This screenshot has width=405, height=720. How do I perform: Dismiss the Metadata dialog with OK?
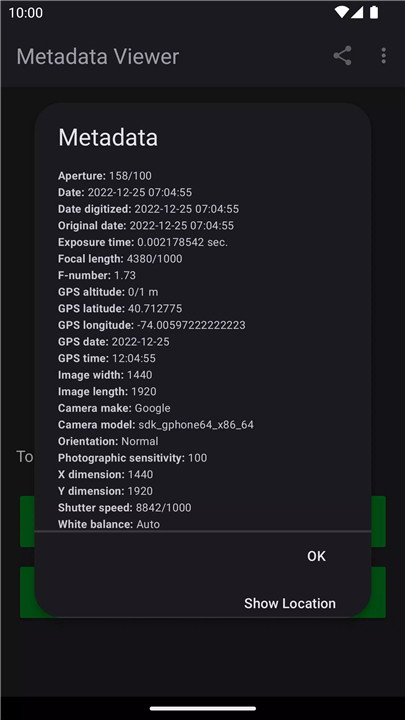tap(316, 556)
